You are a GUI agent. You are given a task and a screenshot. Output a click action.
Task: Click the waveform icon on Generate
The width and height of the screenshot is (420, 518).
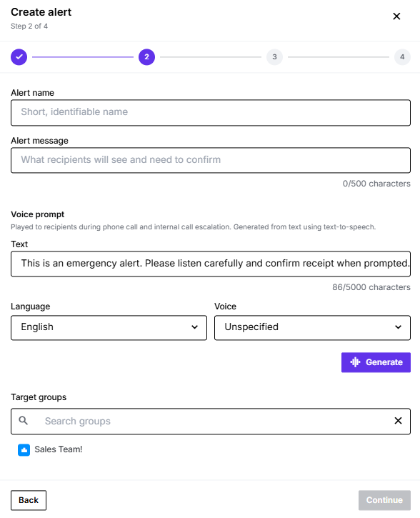point(355,362)
